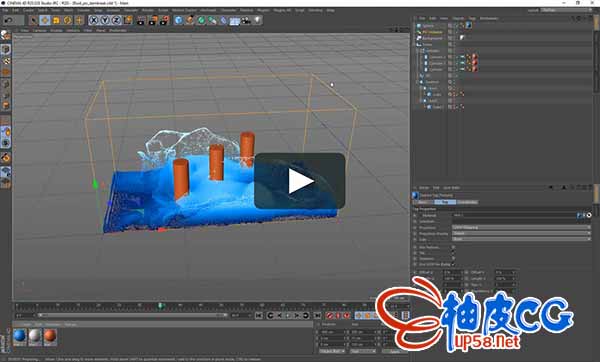This screenshot has width=600, height=362.
Task: Toggle the Z-axis lock icon
Action: 116,20
